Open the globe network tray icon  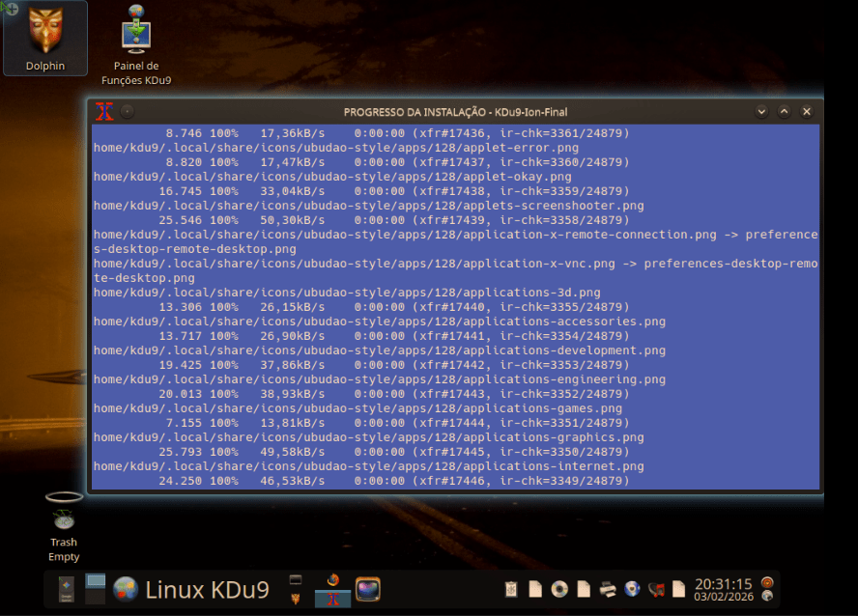[x=632, y=589]
